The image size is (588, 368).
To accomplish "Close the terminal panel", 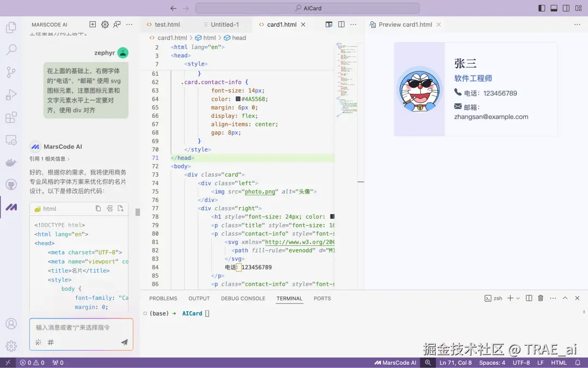I will 578,298.
